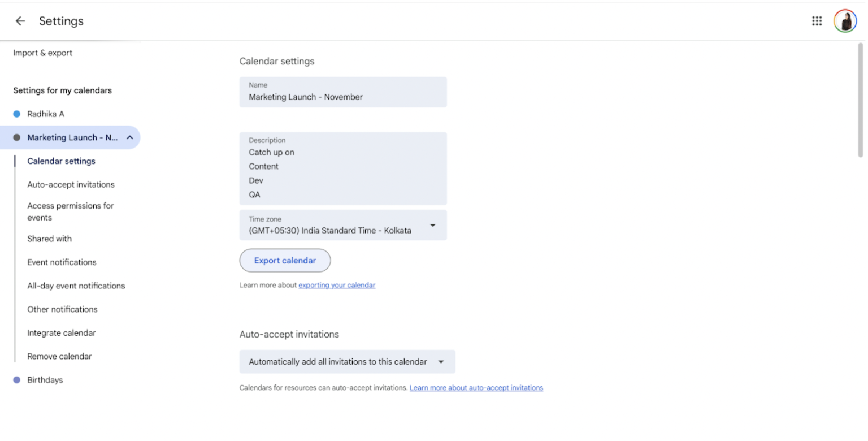Click the Marketing Launch calendar color dot
Viewport: 868px width, 441px height.
coord(17,137)
